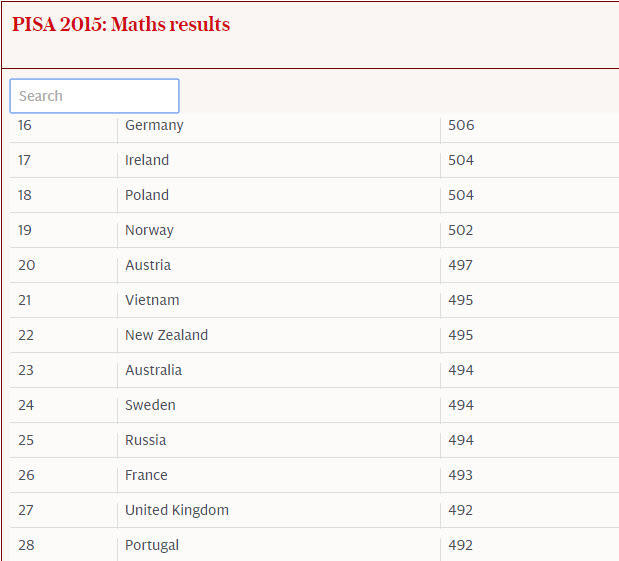Click Germany's score of 506
This screenshot has height=561, width=619.
[461, 126]
